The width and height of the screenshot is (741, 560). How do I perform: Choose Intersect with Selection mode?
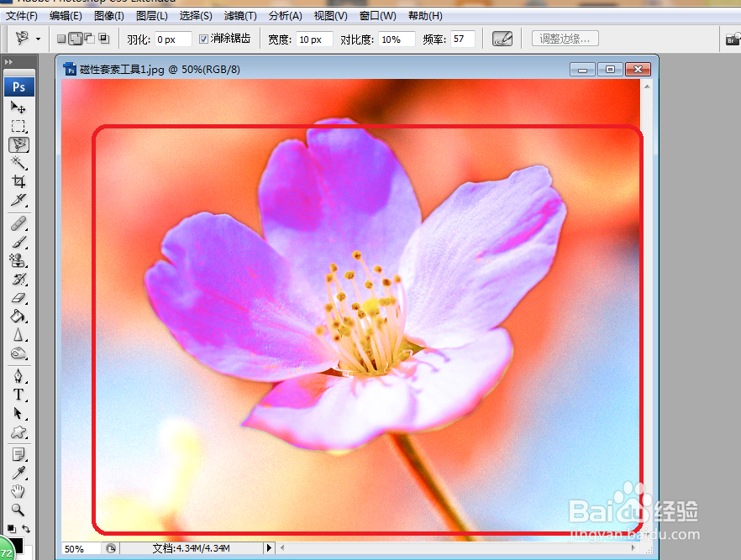coord(104,39)
